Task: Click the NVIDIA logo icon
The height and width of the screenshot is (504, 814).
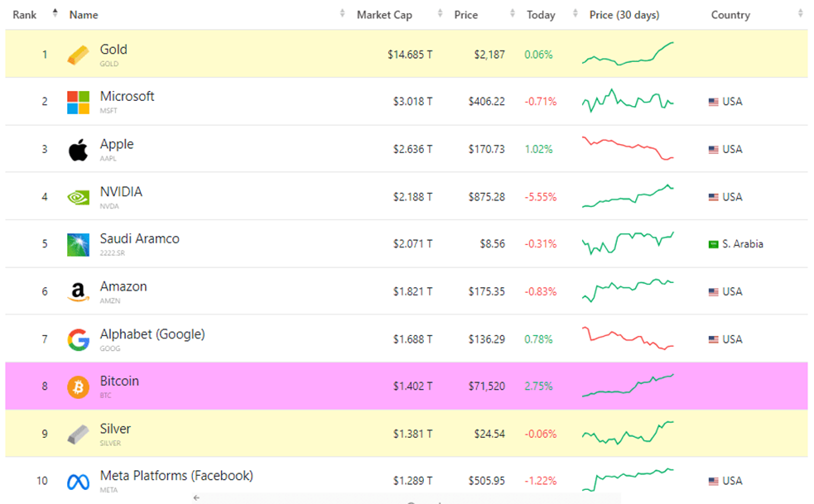Action: tap(78, 198)
